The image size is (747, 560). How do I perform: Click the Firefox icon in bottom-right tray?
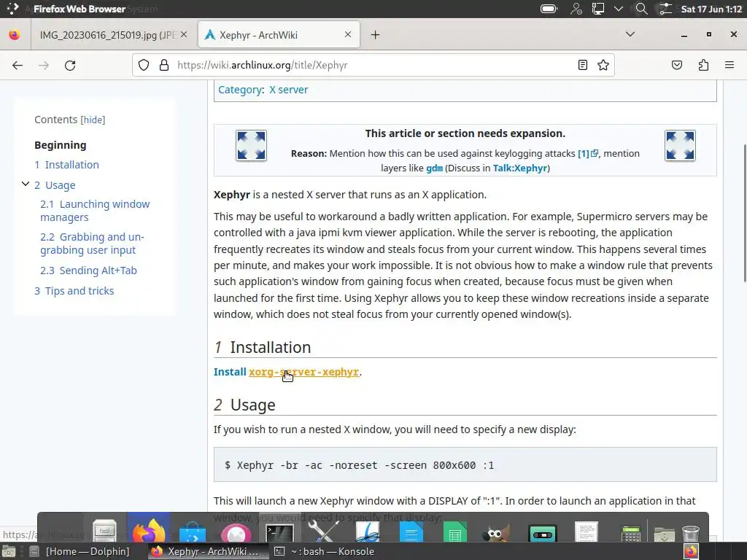coord(691,551)
